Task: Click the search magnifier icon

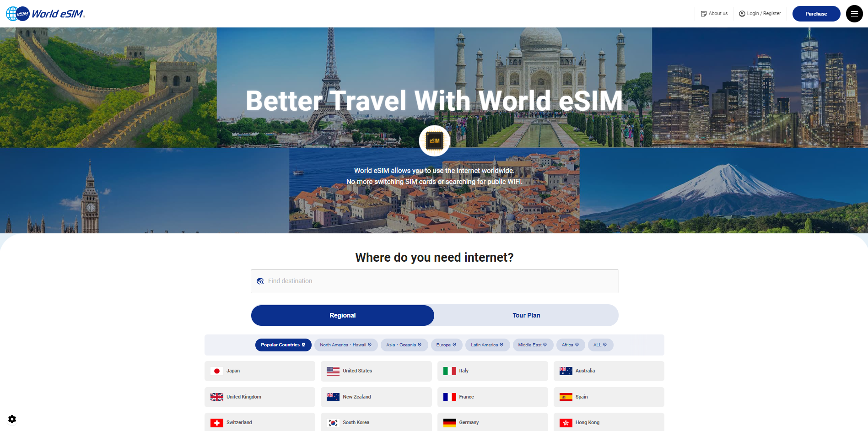Action: 260,281
